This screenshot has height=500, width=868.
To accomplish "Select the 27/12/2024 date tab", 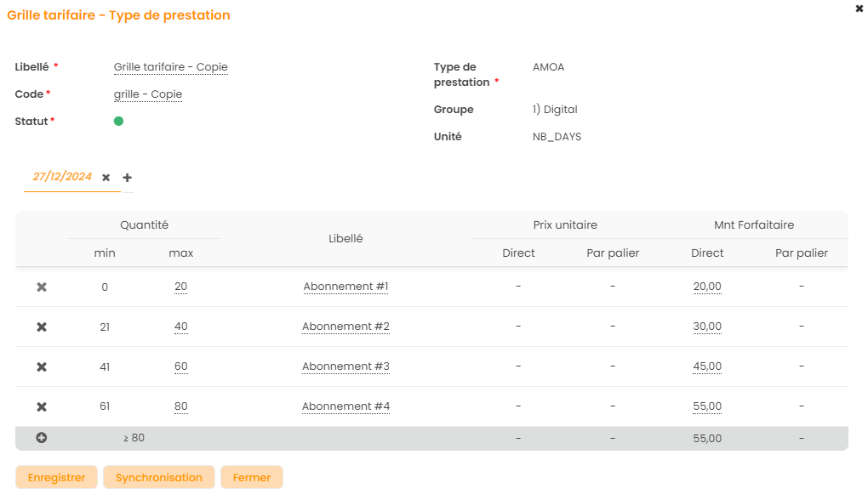I will [x=62, y=177].
